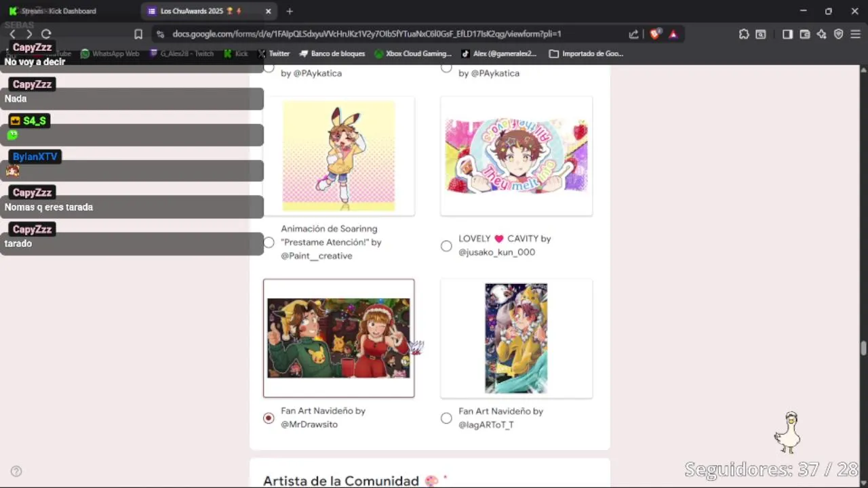Reload the Google Form page
This screenshot has height=488, width=868.
pyautogui.click(x=46, y=34)
